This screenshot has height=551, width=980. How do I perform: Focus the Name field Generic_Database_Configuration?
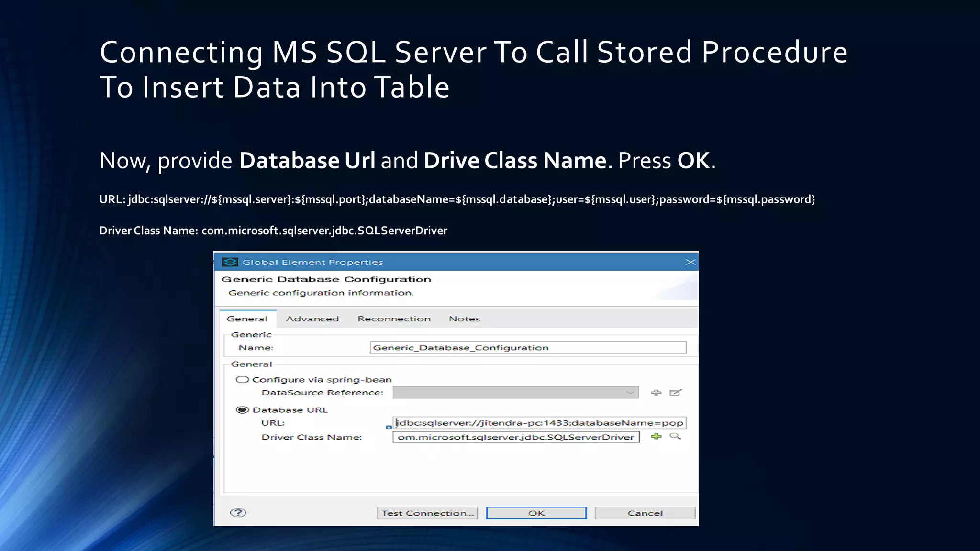[x=528, y=347]
